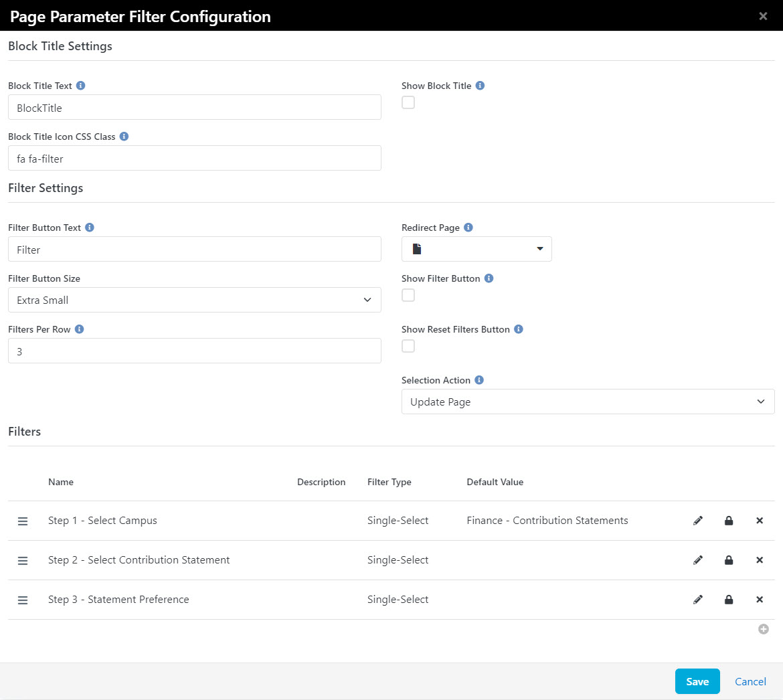Open security lock for Step 1 - Select Campus
Image resolution: width=783 pixels, height=700 pixels.
tap(729, 521)
